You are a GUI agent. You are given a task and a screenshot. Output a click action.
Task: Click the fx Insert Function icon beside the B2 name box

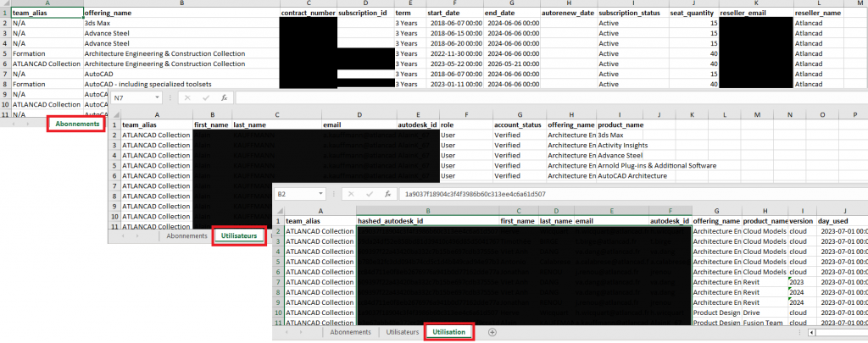point(388,194)
